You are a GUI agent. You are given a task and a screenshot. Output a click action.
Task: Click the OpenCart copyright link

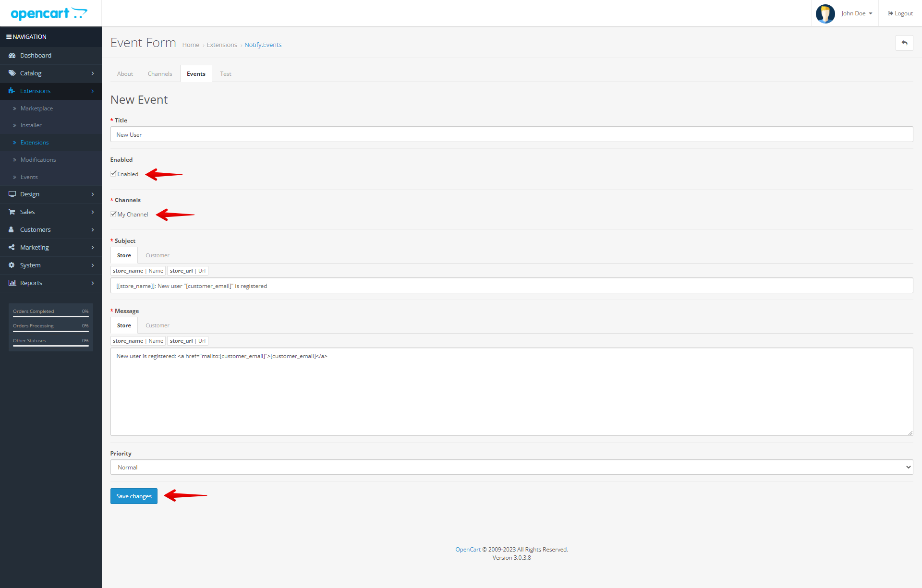pyautogui.click(x=468, y=549)
